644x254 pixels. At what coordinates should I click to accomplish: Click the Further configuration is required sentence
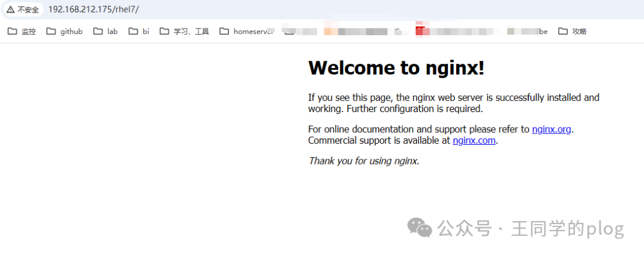[415, 109]
